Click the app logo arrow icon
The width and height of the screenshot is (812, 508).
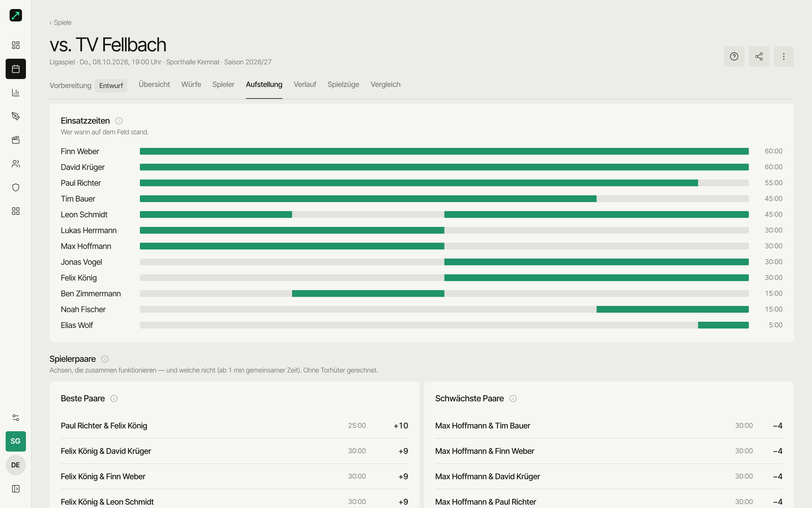16,16
